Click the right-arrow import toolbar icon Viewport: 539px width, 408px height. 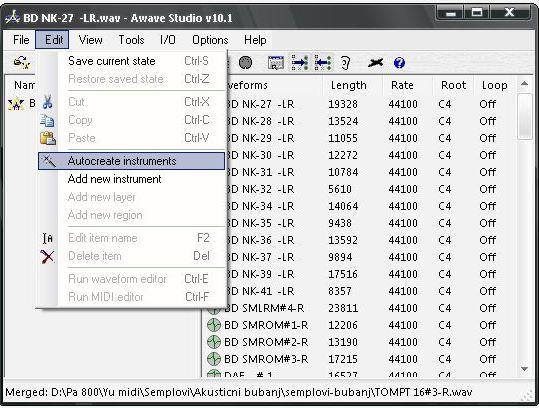[x=300, y=63]
